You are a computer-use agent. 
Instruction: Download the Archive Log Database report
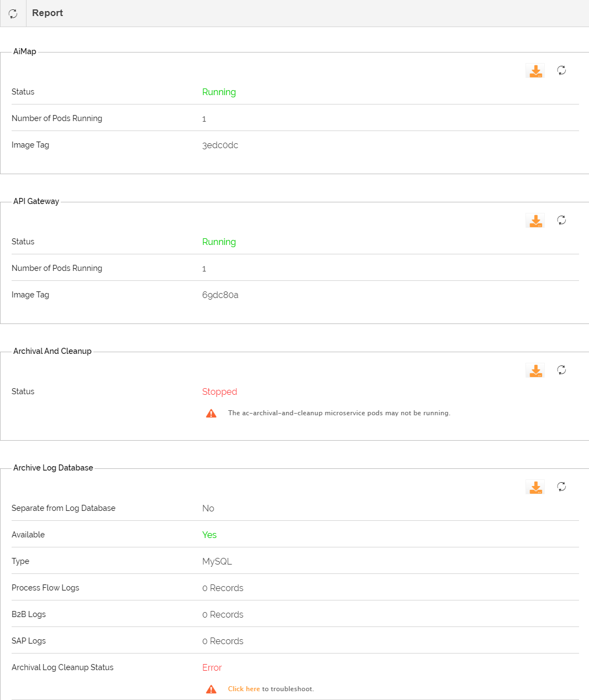pyautogui.click(x=535, y=487)
